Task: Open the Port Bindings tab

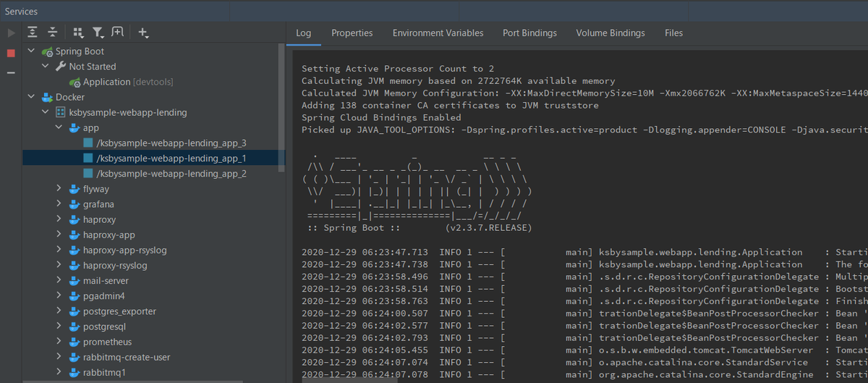Action: (x=529, y=33)
